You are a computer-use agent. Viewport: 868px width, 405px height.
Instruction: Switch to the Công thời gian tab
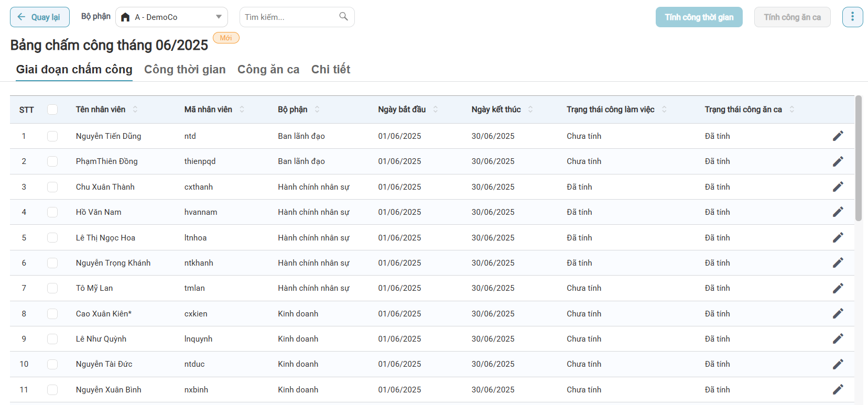185,70
